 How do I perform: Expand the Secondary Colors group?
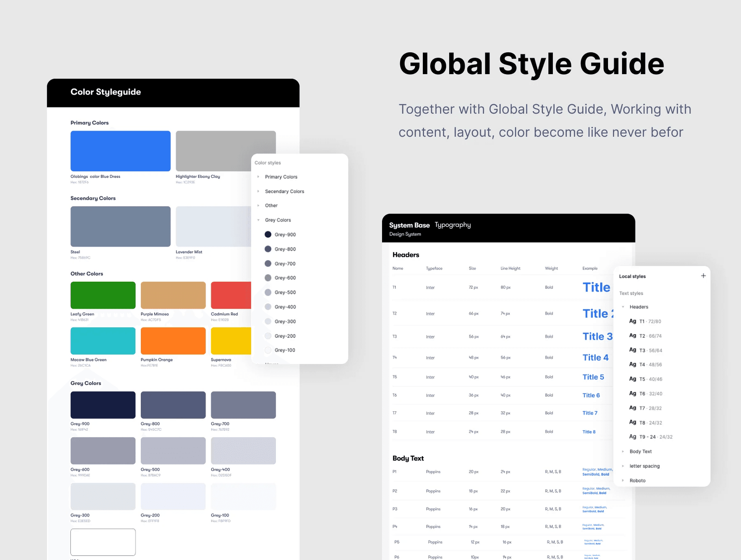tap(258, 191)
